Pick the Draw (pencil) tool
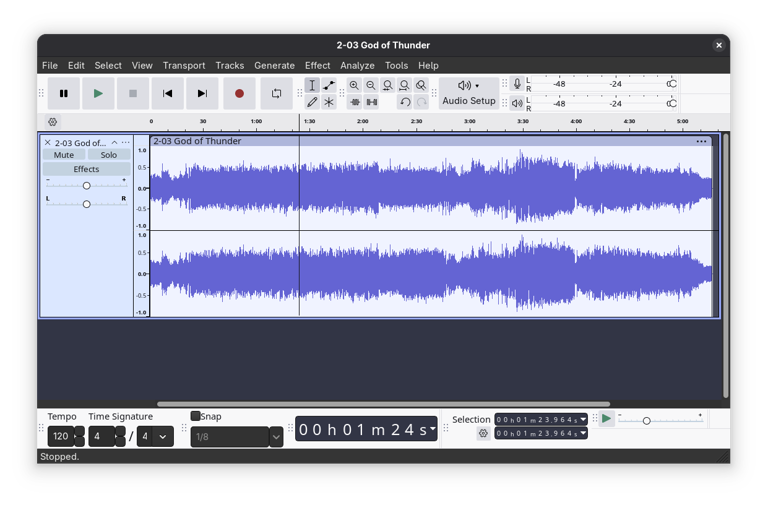This screenshot has height=505, width=768. [312, 102]
